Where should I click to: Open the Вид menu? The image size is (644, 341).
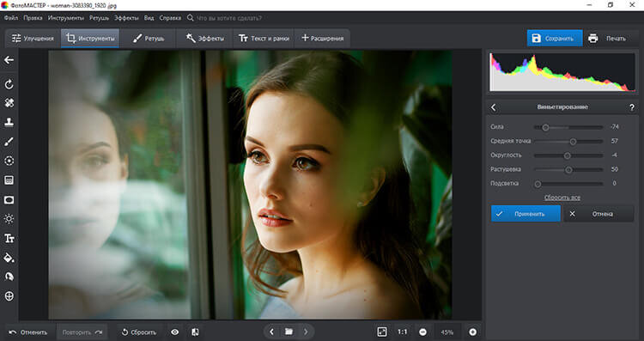click(149, 18)
